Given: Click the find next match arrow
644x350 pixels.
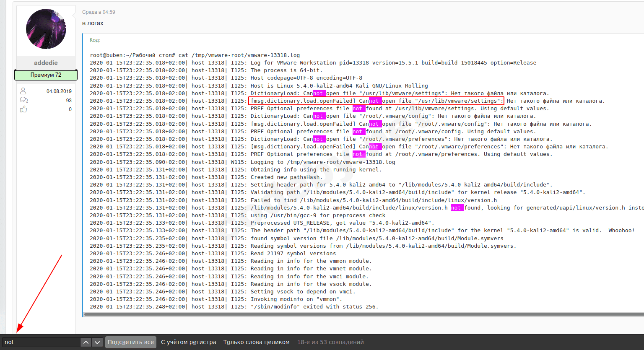Looking at the screenshot, I should (97, 342).
